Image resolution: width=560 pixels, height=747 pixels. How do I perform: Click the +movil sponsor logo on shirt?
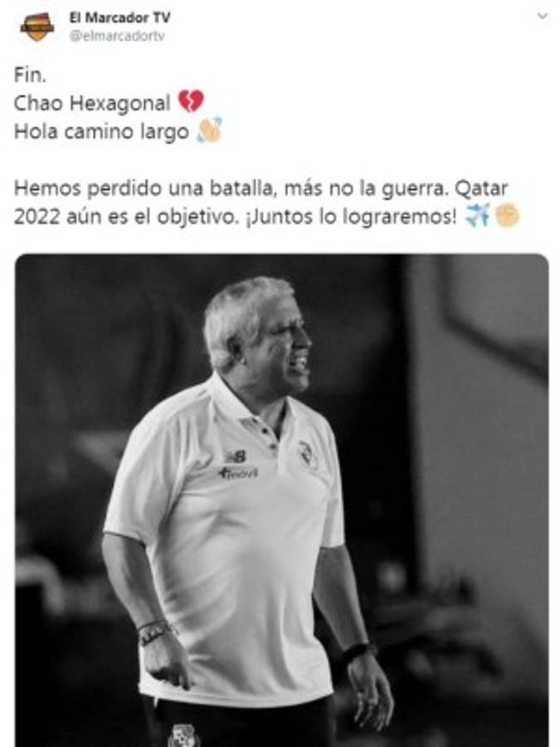pos(238,473)
